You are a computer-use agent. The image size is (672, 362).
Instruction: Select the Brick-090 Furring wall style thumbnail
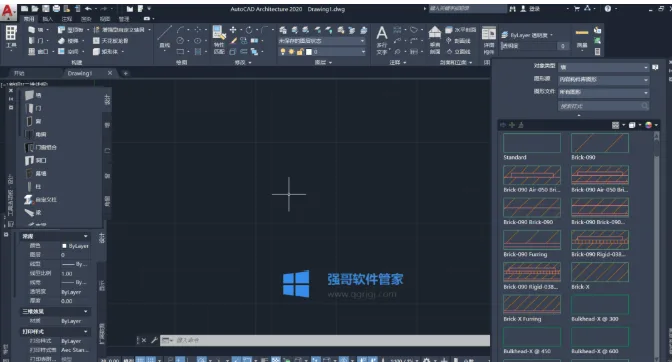tap(532, 240)
